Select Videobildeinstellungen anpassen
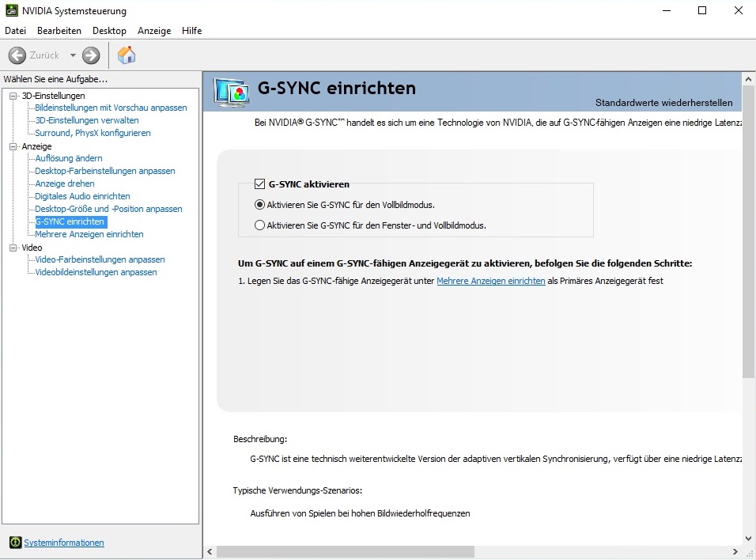Viewport: 756px width, 560px height. 96,272
